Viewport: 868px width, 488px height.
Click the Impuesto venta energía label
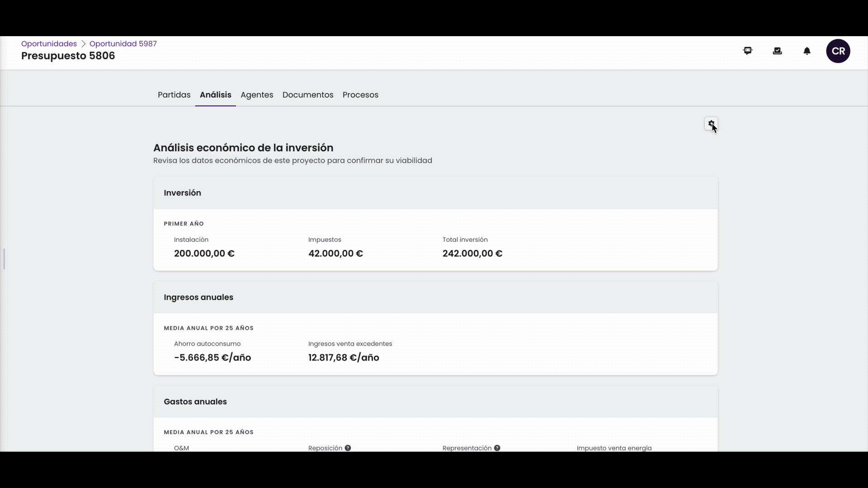pyautogui.click(x=614, y=448)
